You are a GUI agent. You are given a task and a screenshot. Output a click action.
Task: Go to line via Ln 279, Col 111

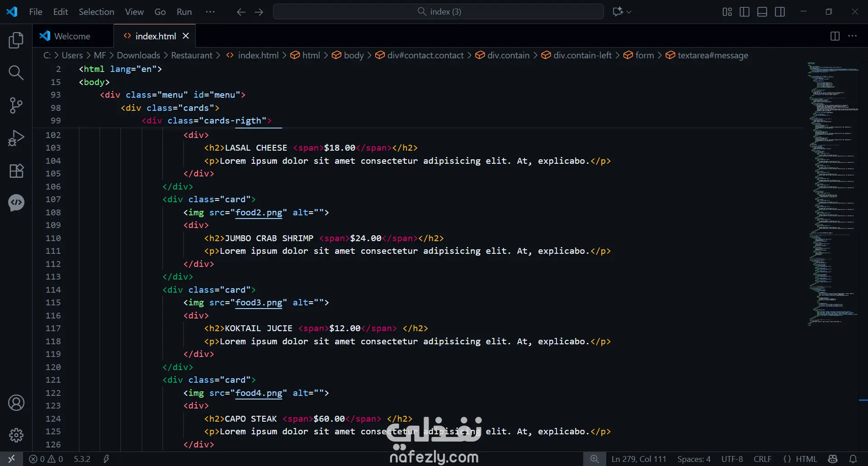coord(639,459)
